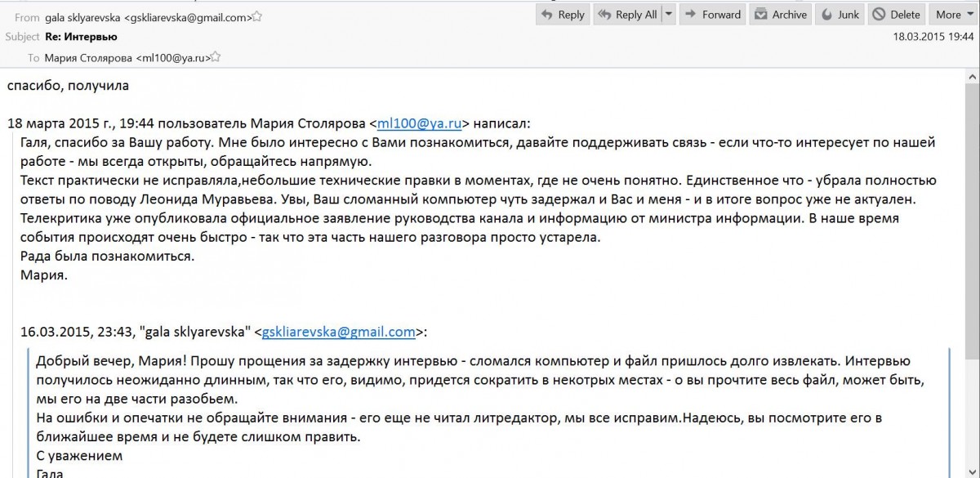Click the message date 18.03.2015 19:44
Image resolution: width=980 pixels, height=478 pixels.
(x=933, y=37)
